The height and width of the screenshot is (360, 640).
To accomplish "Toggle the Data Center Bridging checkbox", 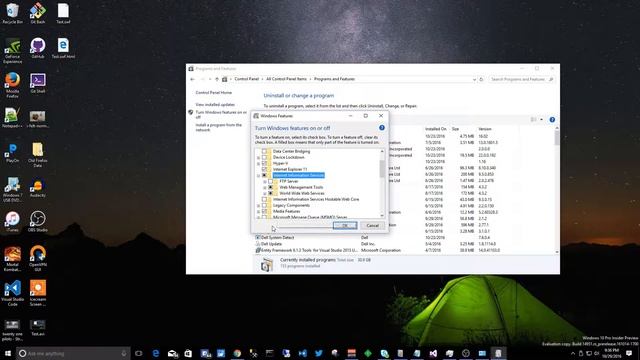I will 264,151.
